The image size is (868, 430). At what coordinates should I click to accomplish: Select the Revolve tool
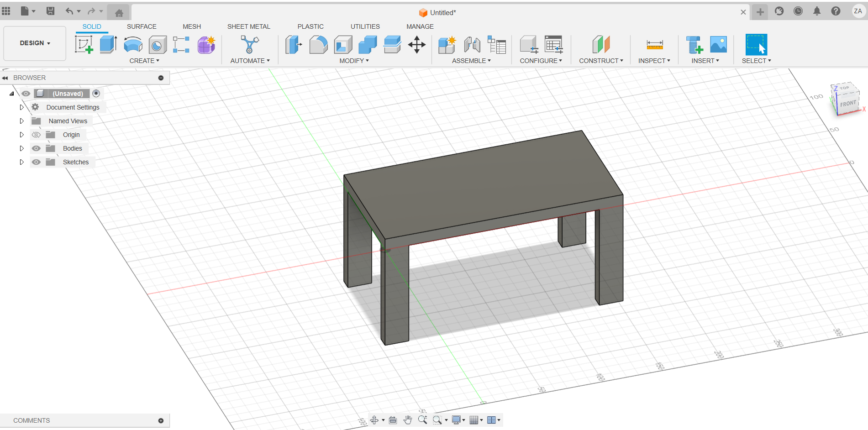point(133,45)
